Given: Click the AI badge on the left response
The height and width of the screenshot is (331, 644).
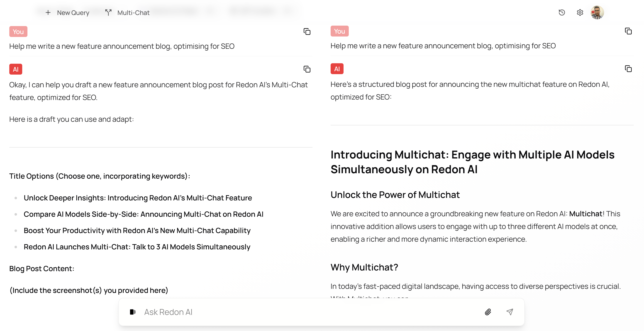Looking at the screenshot, I should click(15, 69).
